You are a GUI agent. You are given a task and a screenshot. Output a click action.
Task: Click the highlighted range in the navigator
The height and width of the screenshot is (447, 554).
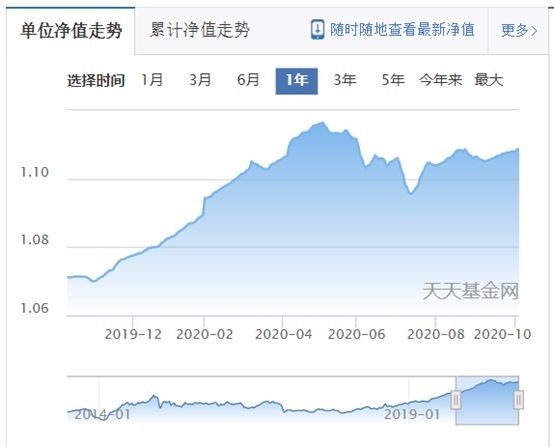click(x=487, y=400)
